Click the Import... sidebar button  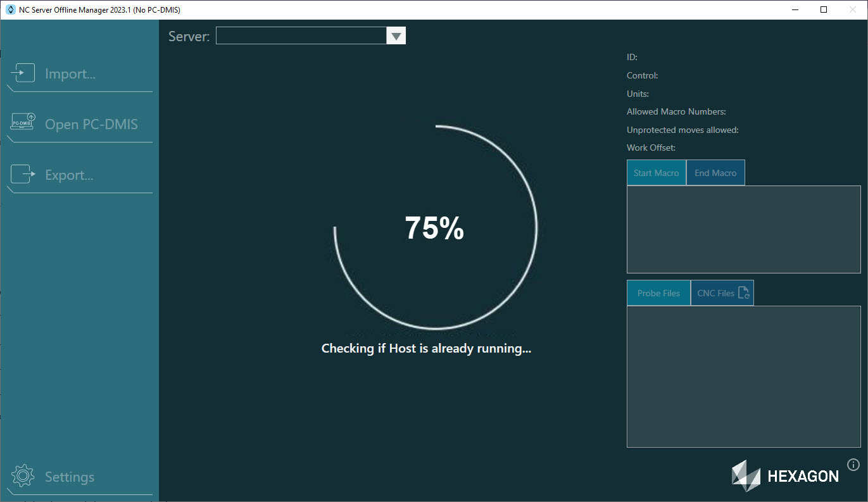click(70, 73)
